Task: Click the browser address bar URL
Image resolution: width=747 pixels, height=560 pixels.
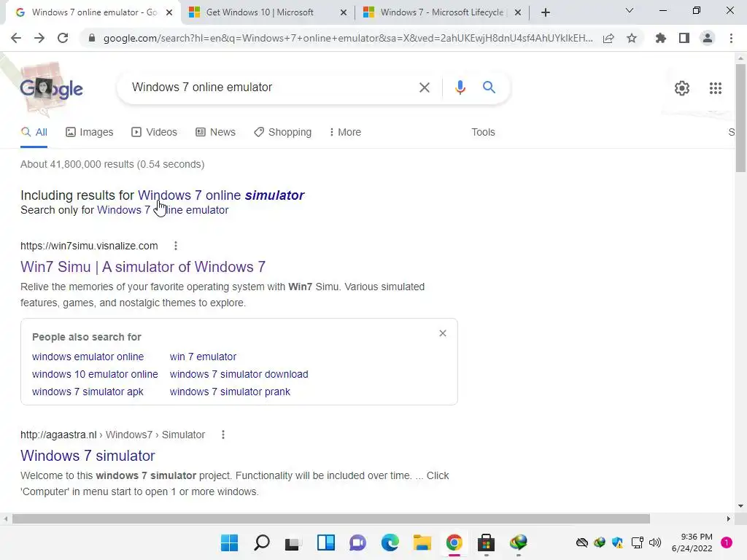Action: tap(348, 38)
